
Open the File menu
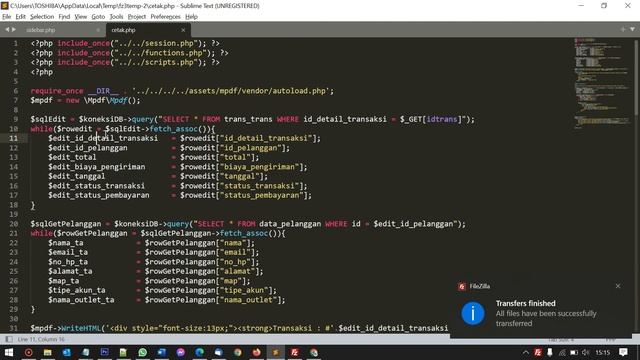click(7, 17)
